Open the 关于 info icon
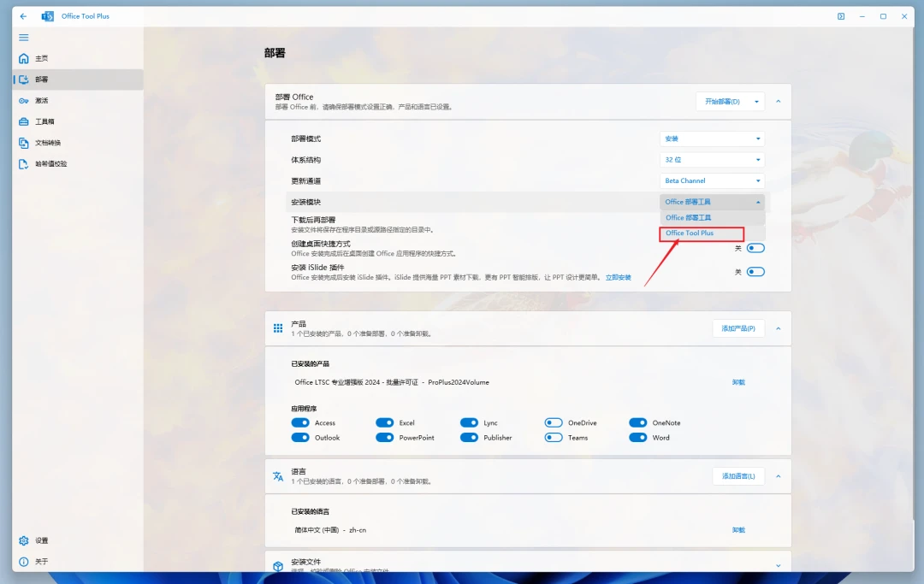The height and width of the screenshot is (584, 924). [24, 562]
